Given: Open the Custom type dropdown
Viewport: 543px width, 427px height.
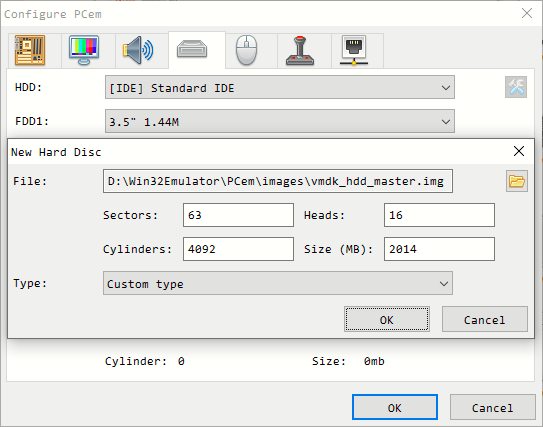Looking at the screenshot, I should coord(278,283).
